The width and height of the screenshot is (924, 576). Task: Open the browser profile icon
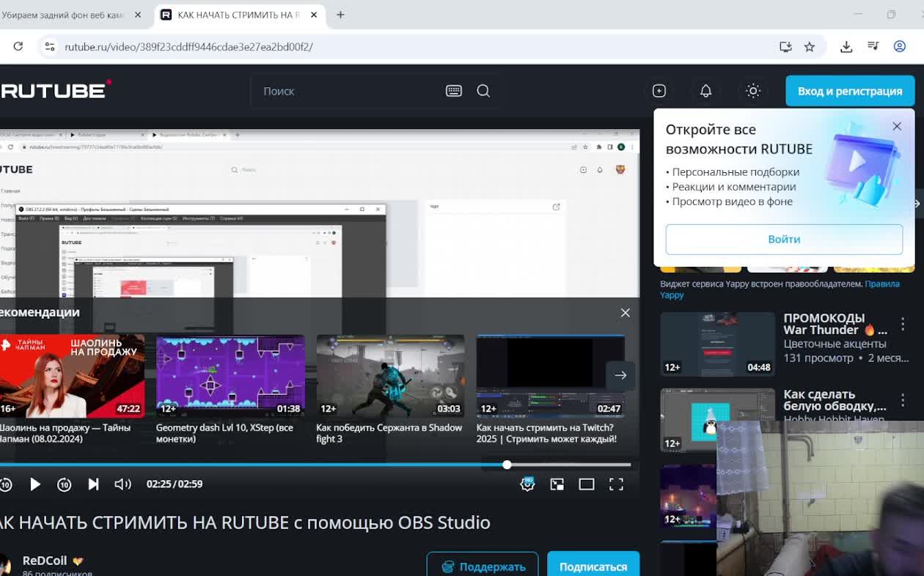tap(900, 46)
